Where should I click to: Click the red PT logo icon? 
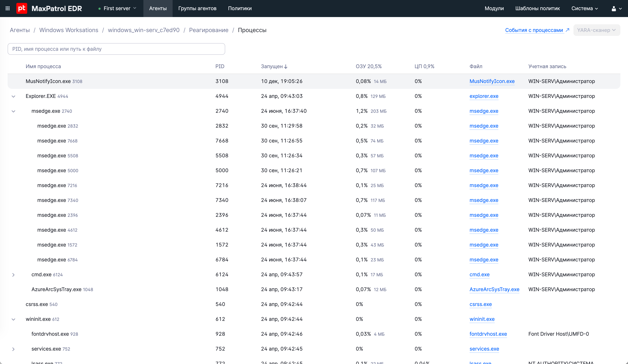click(x=22, y=9)
